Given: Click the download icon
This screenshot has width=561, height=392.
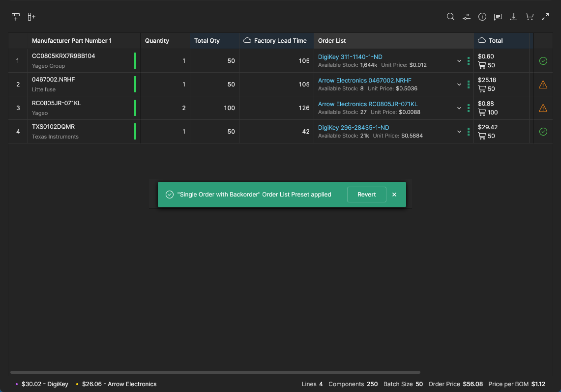Looking at the screenshot, I should click(x=514, y=17).
